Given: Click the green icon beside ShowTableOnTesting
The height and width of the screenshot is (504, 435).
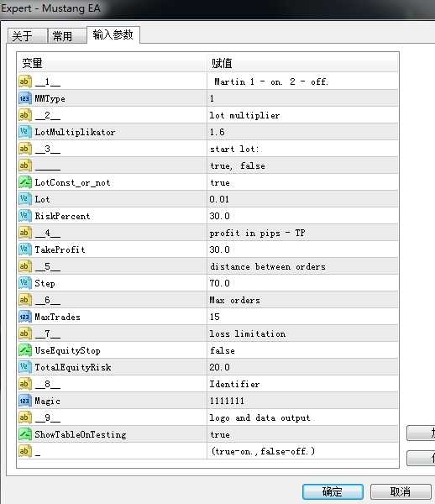Looking at the screenshot, I should 25,434.
